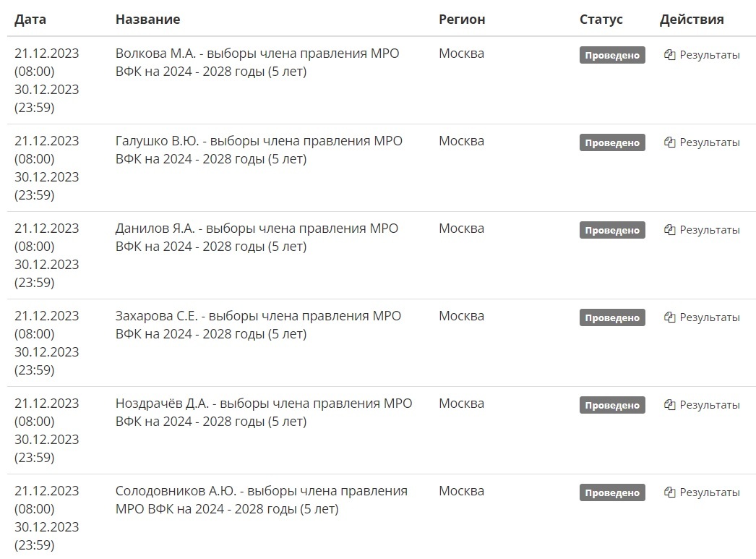Open Результаты link for Волкова М.А.
Screen dimensions: 756x559
(709, 55)
